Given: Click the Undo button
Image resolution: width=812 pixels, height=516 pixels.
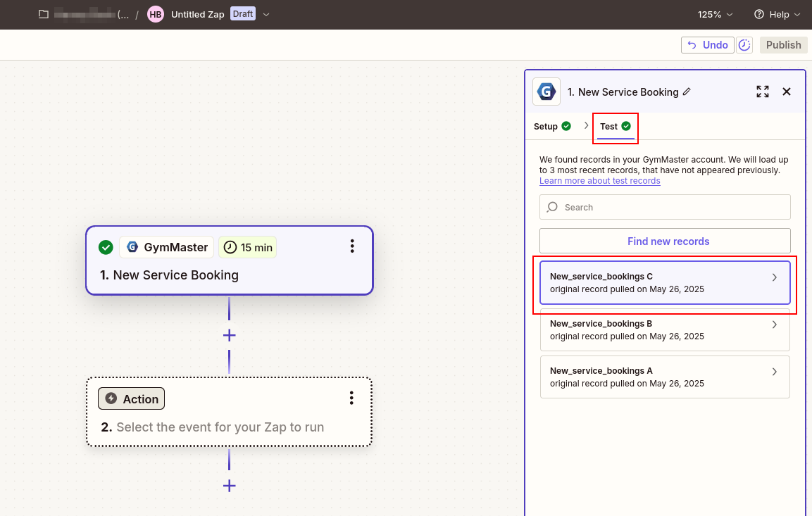Looking at the screenshot, I should 707,45.
